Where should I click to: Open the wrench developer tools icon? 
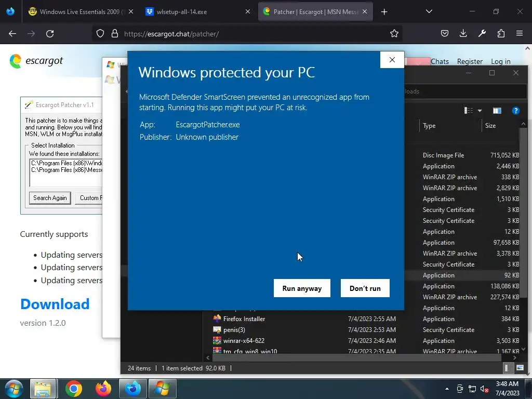pos(482,33)
